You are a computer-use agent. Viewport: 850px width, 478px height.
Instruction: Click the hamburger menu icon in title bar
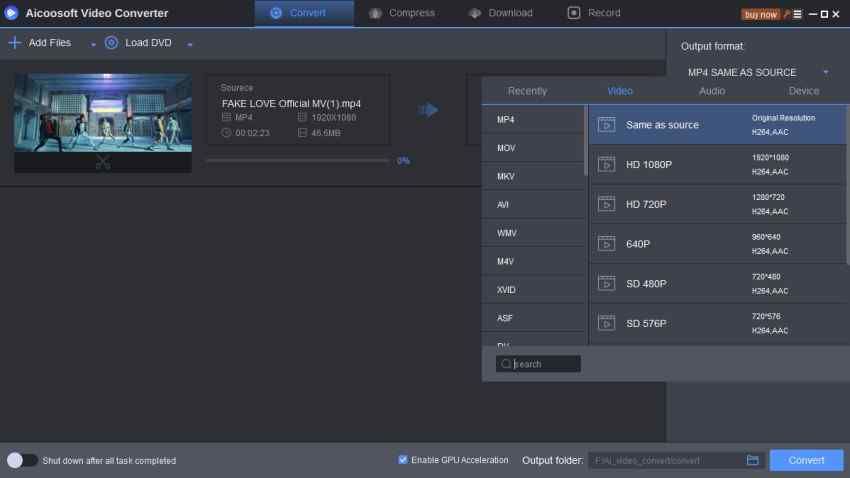coord(798,14)
